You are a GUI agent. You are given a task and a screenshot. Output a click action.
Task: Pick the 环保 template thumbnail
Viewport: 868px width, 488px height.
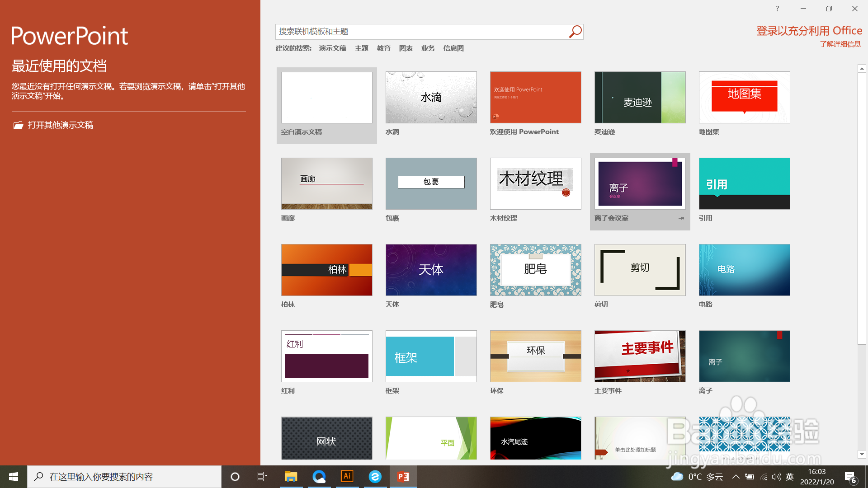[536, 357]
